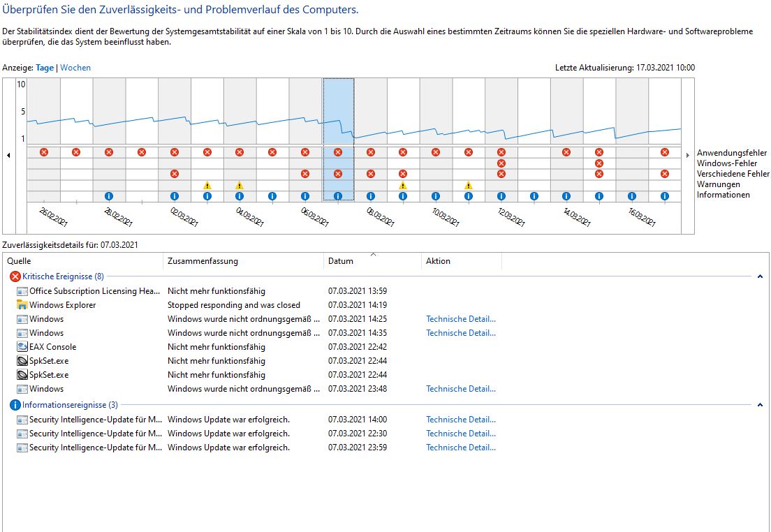Click the application error icon for 26.02.2021
The image size is (771, 532).
tap(44, 152)
